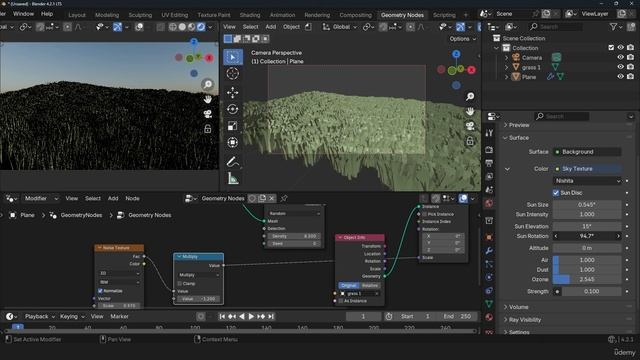Switch to the Scripting workspace tab
This screenshot has height=360, width=640.
click(x=444, y=15)
